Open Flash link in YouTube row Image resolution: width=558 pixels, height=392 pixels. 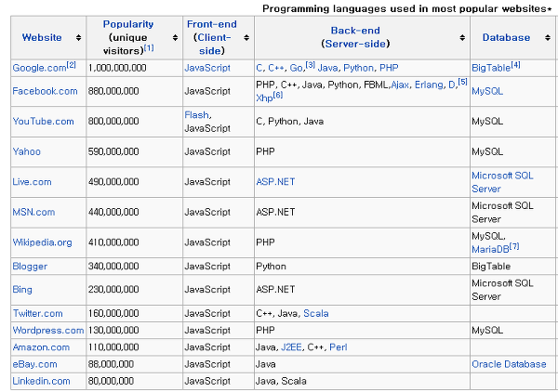196,115
